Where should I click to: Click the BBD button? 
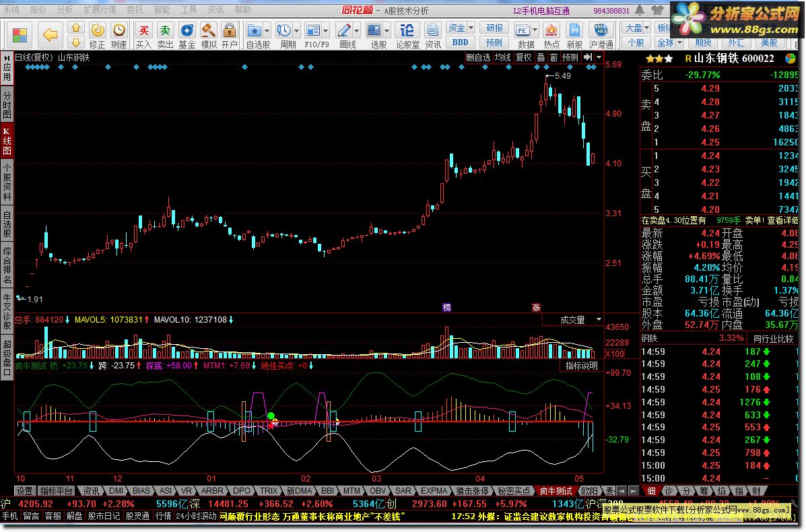pos(460,42)
